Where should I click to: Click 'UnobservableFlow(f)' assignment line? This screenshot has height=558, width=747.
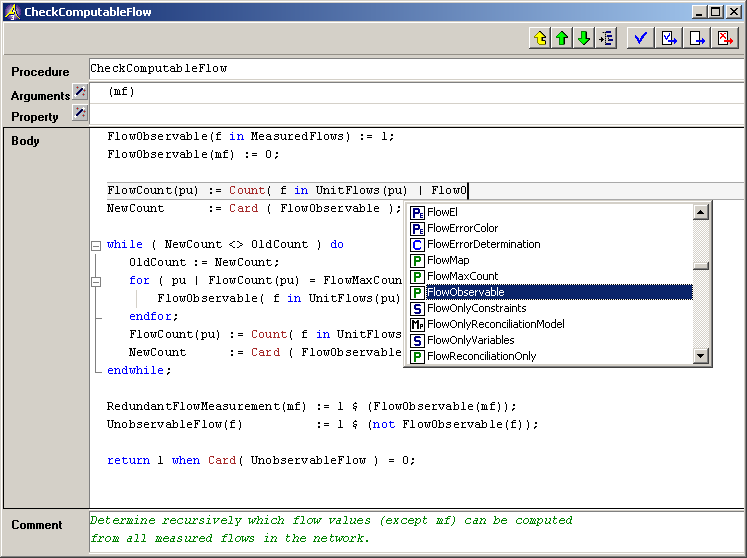[323, 425]
